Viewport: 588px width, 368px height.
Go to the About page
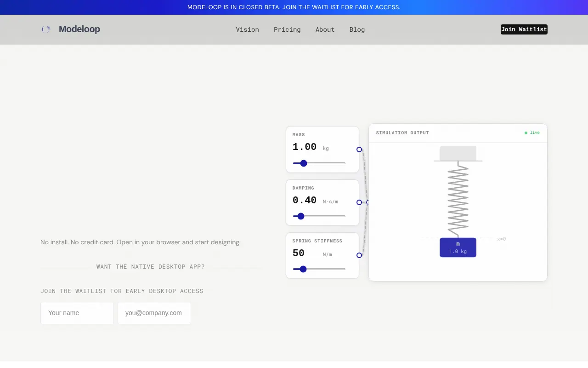click(325, 29)
